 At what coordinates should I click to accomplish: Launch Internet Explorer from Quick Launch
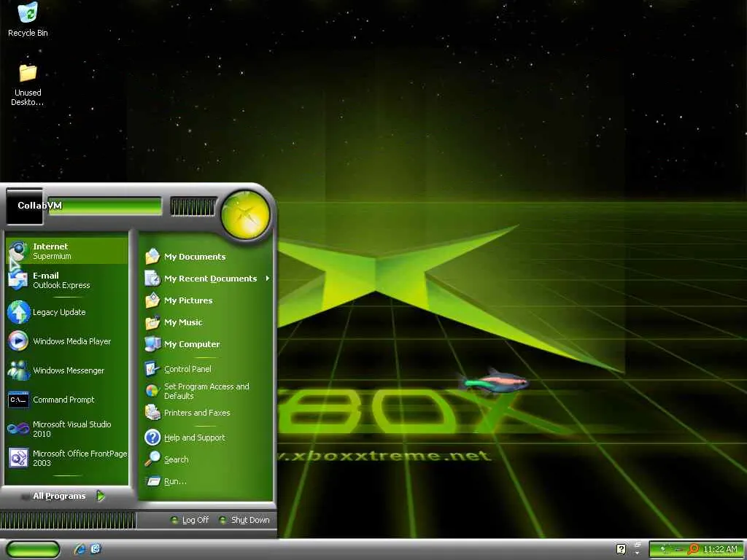pyautogui.click(x=80, y=549)
